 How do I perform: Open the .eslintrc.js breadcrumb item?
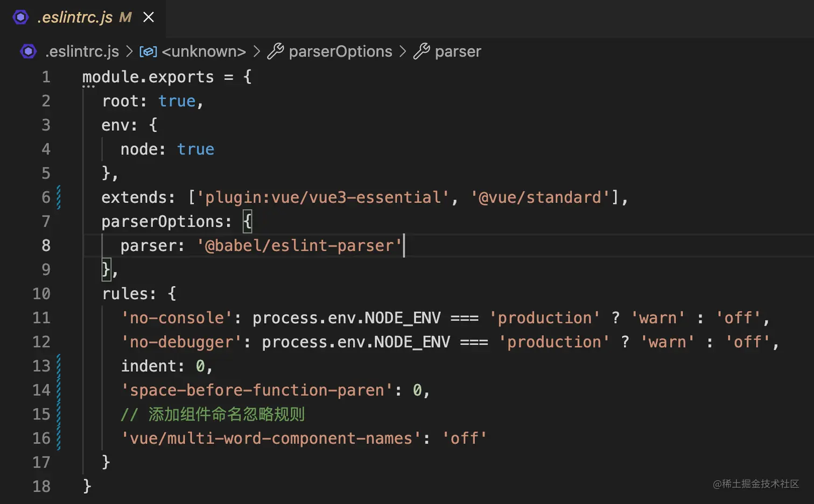point(82,52)
